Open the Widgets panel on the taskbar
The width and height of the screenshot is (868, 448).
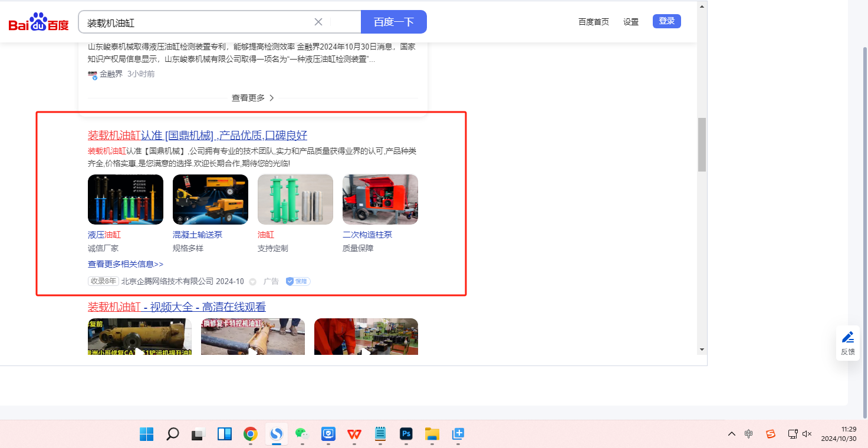point(225,434)
